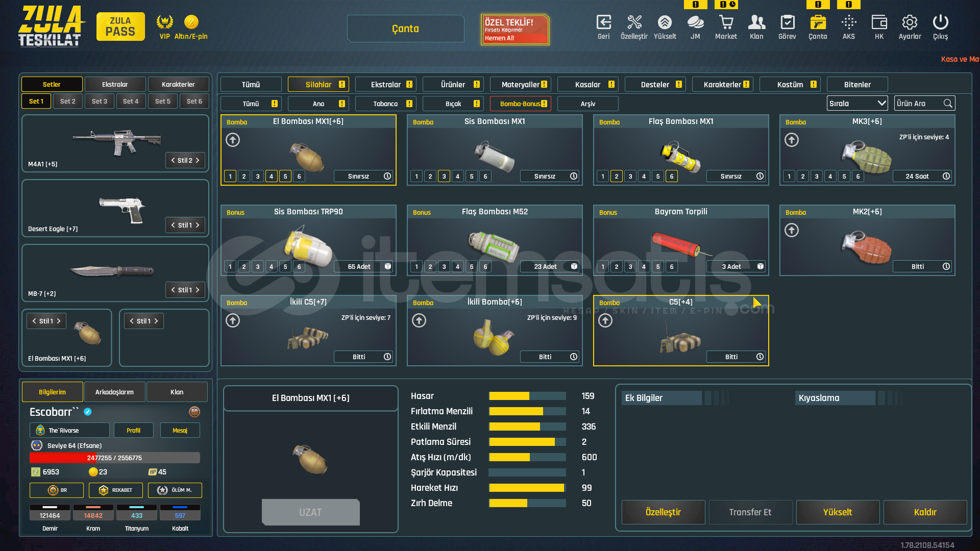Image resolution: width=980 pixels, height=551 pixels.
Task: Open the AKS icon
Action: tap(849, 22)
